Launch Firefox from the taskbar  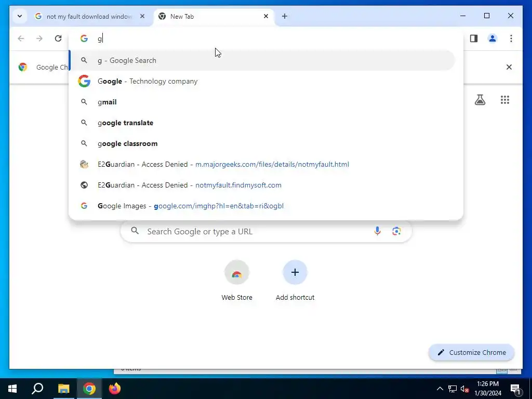click(115, 389)
